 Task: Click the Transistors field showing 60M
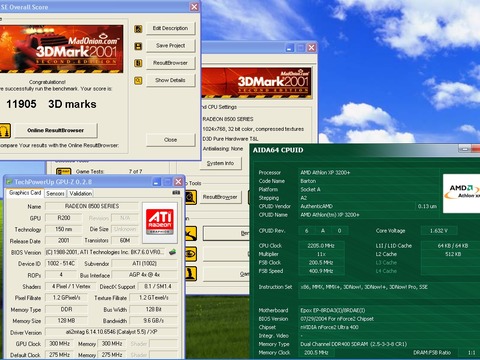click(125, 240)
